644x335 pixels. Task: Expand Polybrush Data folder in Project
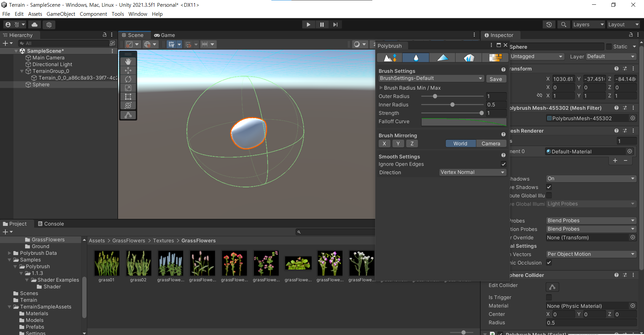[9, 253]
